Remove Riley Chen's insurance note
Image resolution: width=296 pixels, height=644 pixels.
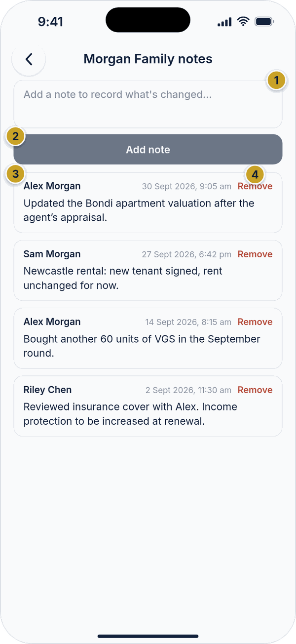(x=255, y=390)
